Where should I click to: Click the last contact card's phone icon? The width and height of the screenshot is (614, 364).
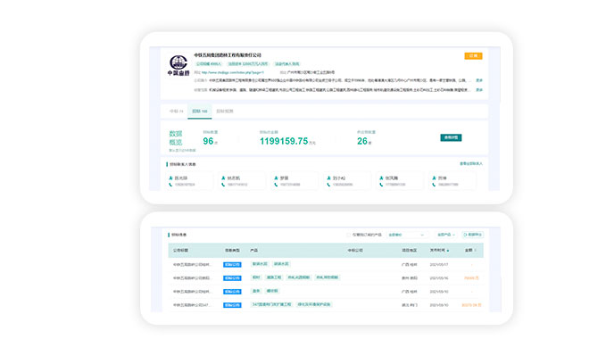(x=434, y=185)
